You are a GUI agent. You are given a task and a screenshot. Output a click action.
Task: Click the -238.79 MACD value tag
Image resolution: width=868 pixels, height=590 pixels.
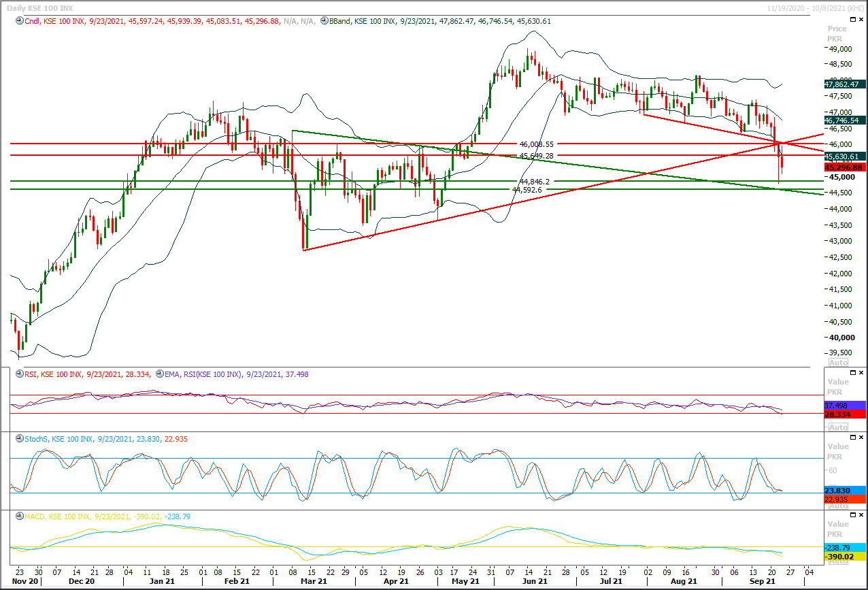click(x=844, y=547)
